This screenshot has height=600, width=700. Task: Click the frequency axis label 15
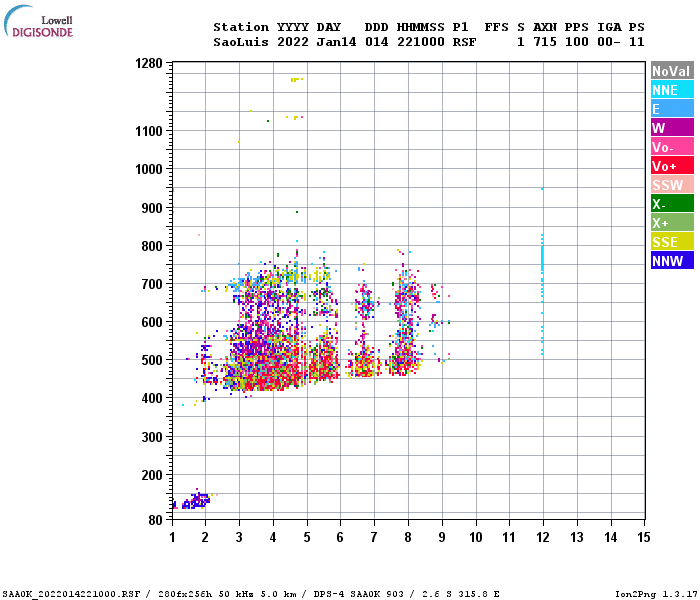pos(643,537)
